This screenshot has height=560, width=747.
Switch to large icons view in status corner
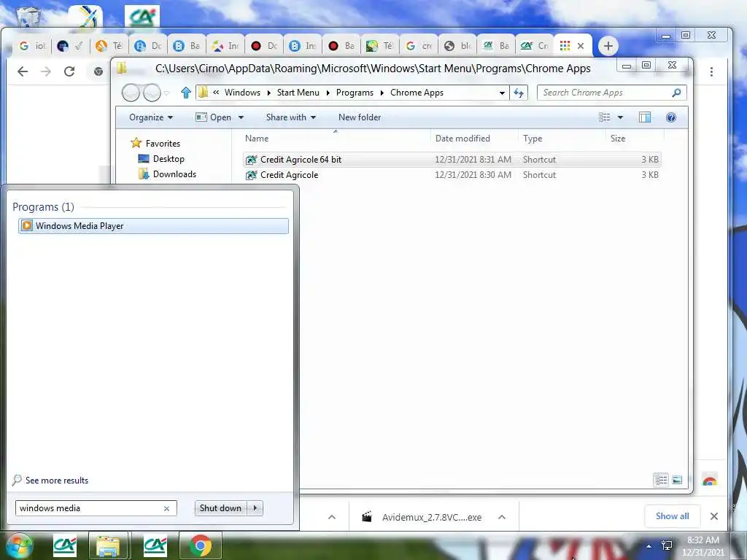pos(677,480)
